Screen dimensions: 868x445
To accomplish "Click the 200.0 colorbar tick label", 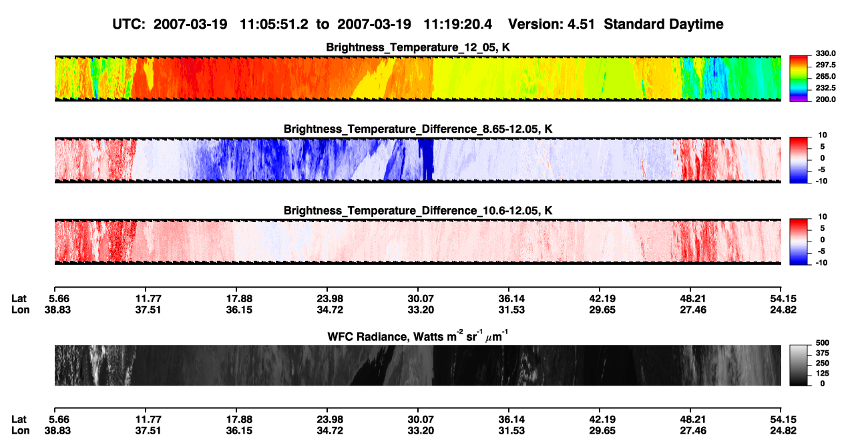I will click(826, 99).
